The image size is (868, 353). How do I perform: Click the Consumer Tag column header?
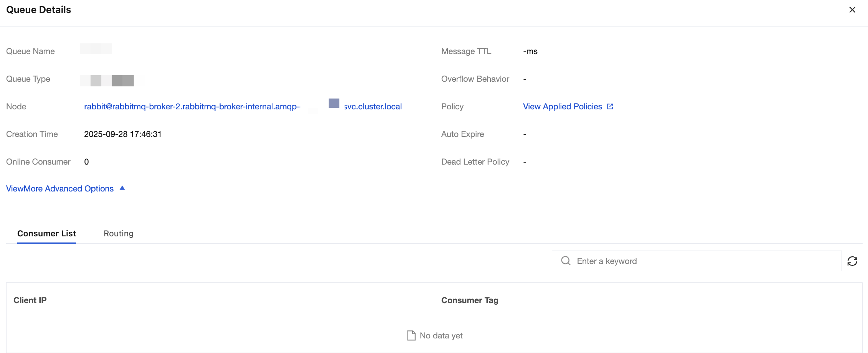(470, 300)
